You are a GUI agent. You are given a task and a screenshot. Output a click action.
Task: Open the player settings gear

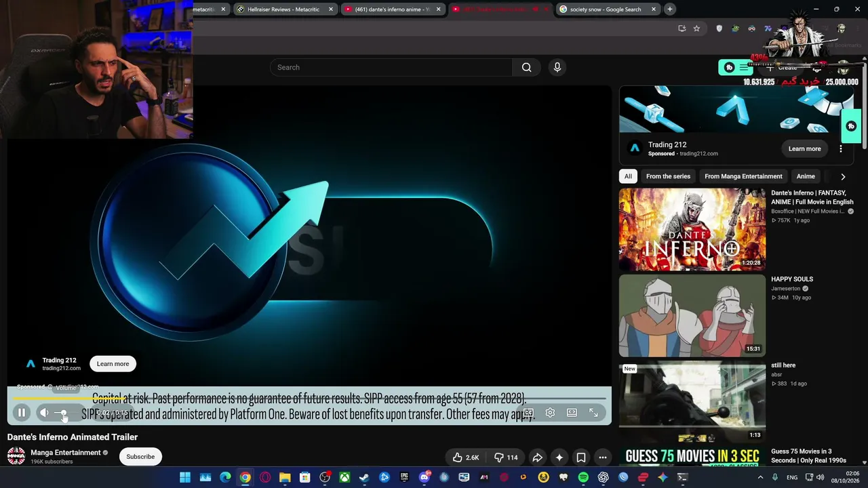tap(550, 412)
